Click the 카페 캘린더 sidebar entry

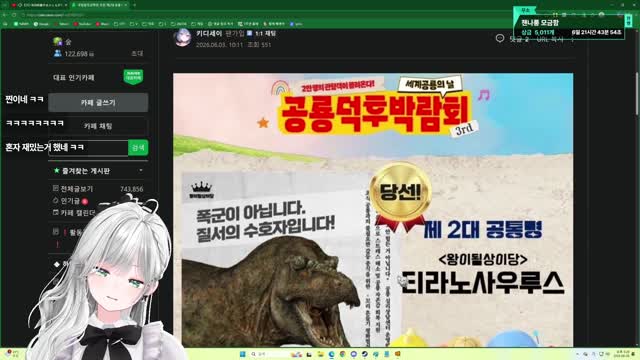click(74, 213)
